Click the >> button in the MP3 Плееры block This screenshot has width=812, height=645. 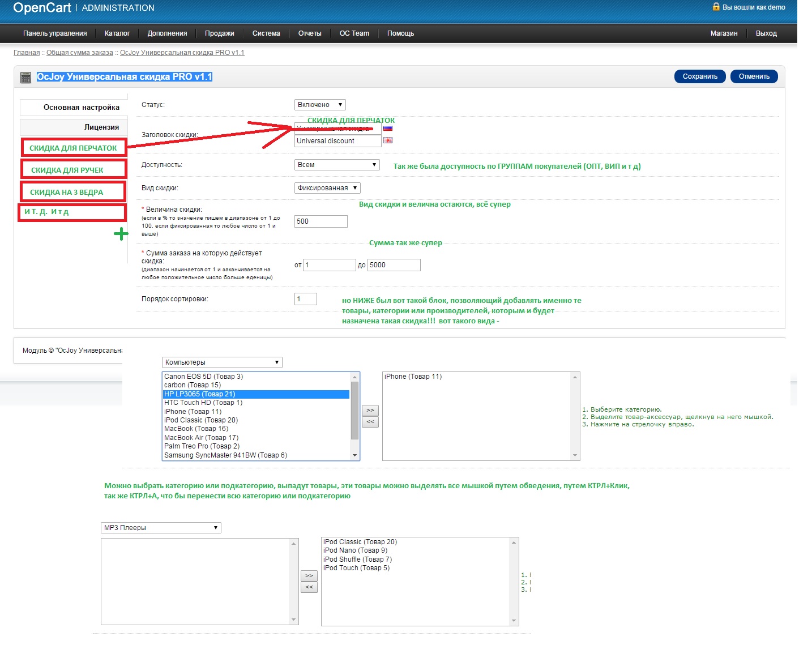click(309, 575)
